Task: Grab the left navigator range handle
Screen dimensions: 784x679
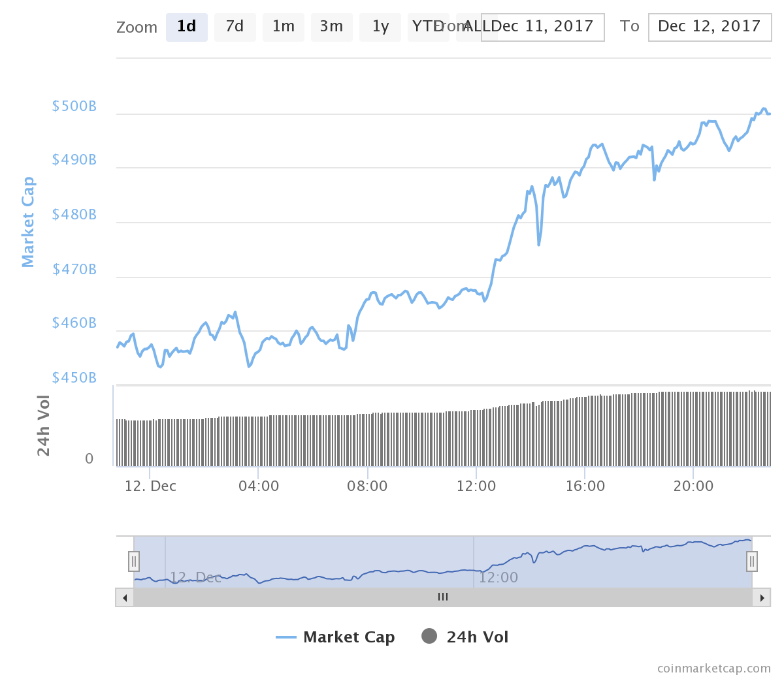Action: point(134,561)
